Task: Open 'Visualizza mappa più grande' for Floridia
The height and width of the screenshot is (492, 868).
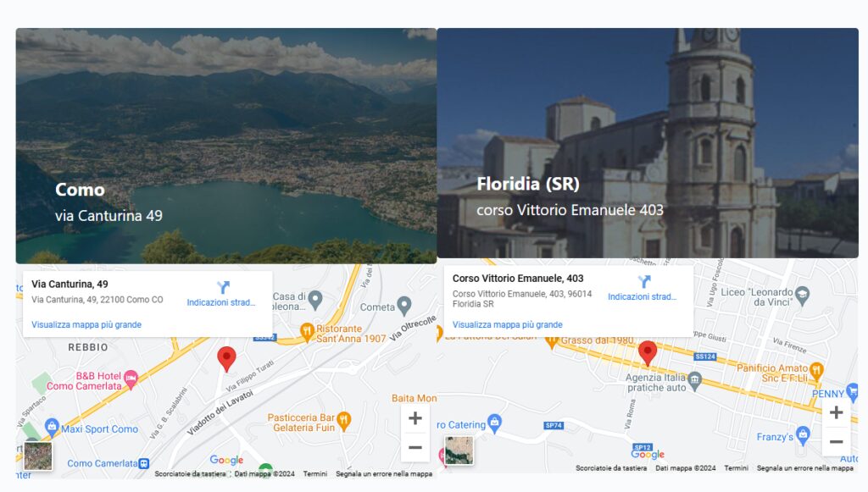Action: click(507, 324)
